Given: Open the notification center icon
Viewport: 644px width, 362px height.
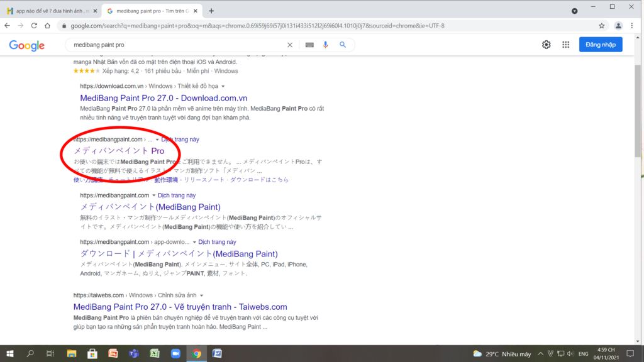Looking at the screenshot, I should 630,353.
